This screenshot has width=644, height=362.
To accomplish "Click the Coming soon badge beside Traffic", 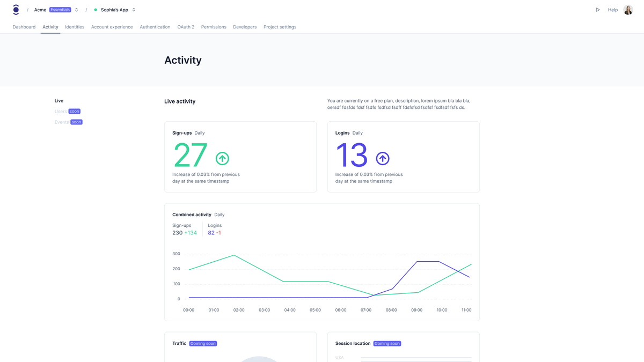I will (203, 344).
